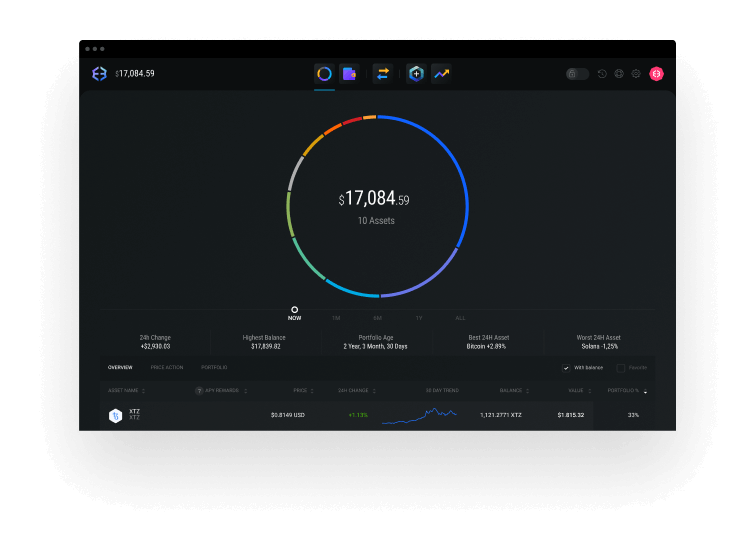The image size is (753, 547).
Task: Click the XTZ +1.13% change value
Action: (x=358, y=415)
